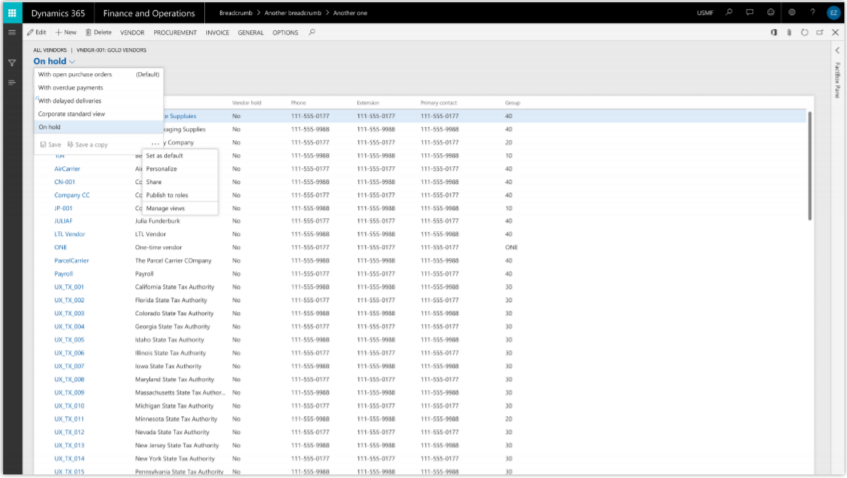
Task: Open the messages chat icon in header
Action: (749, 12)
